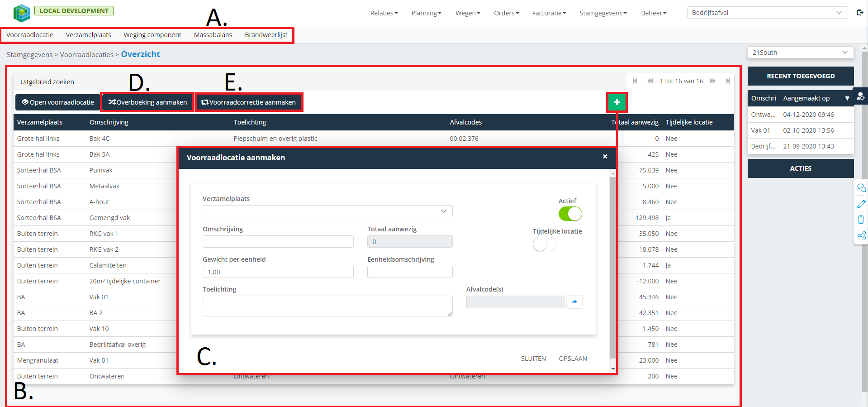The width and height of the screenshot is (868, 407).
Task: Expand the RECENT TOEGEVOEGD panel
Action: click(x=801, y=76)
